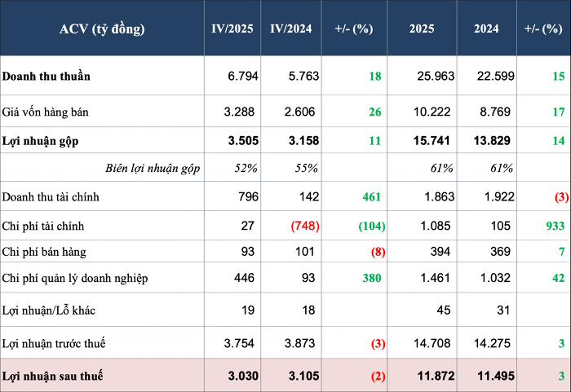Click the green 26 percentage value

click(x=375, y=112)
